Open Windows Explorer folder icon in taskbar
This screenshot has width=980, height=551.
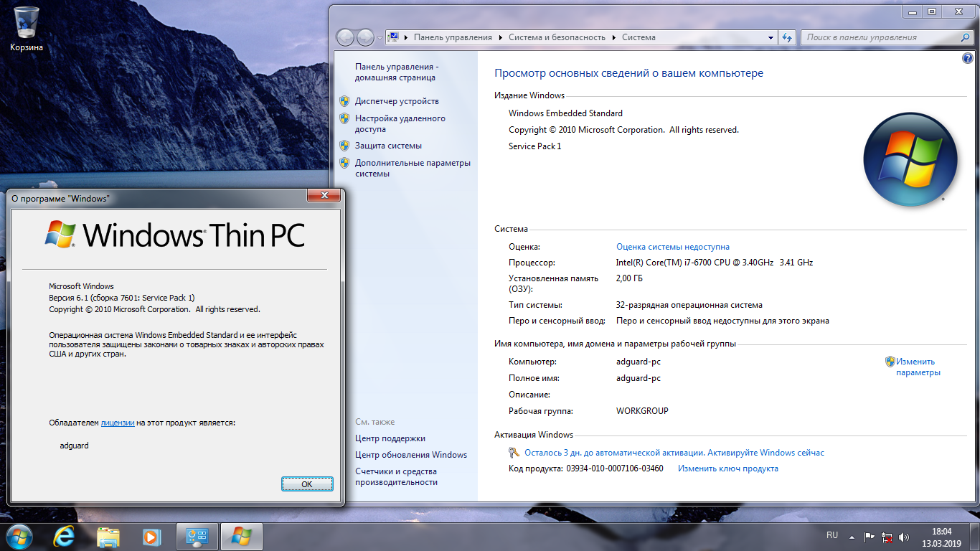(108, 537)
